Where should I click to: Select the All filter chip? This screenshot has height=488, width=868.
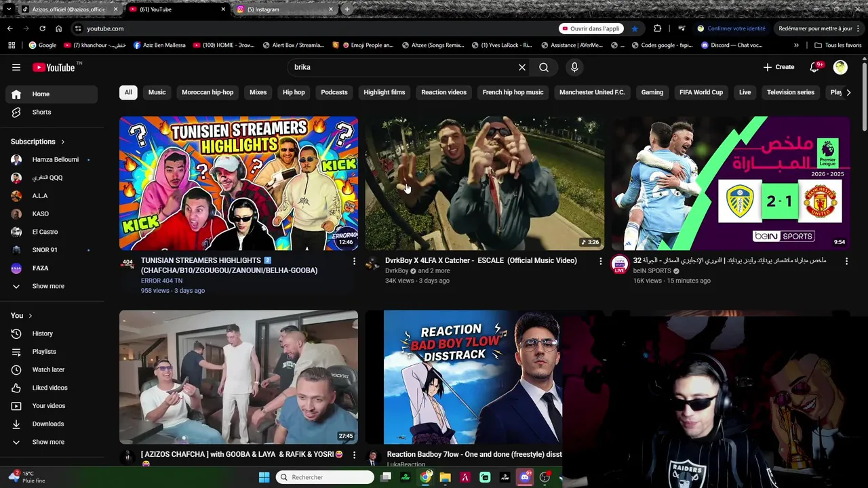click(x=128, y=92)
